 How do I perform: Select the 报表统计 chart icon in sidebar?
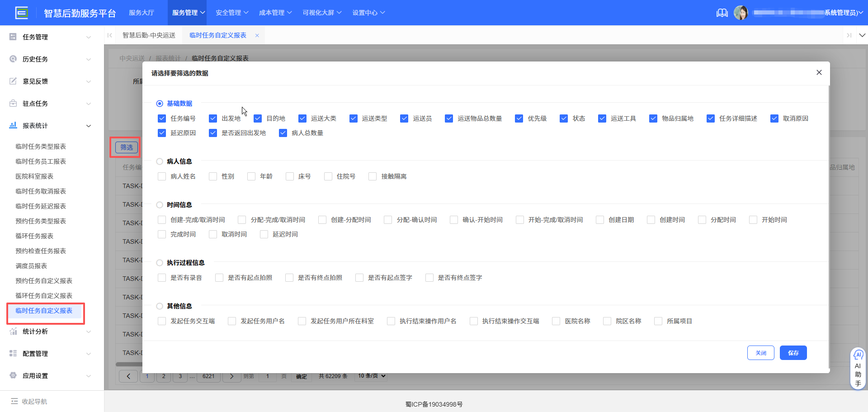click(12, 126)
